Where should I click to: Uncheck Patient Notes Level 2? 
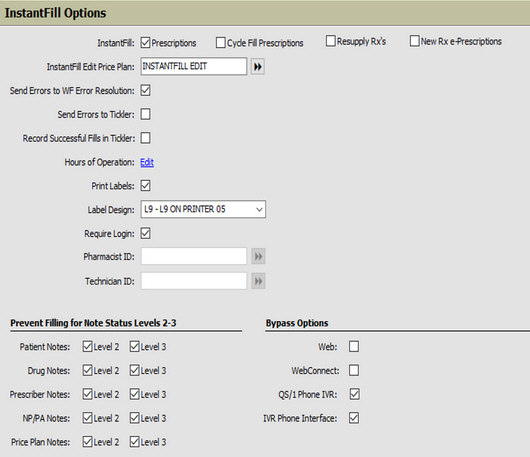88,346
